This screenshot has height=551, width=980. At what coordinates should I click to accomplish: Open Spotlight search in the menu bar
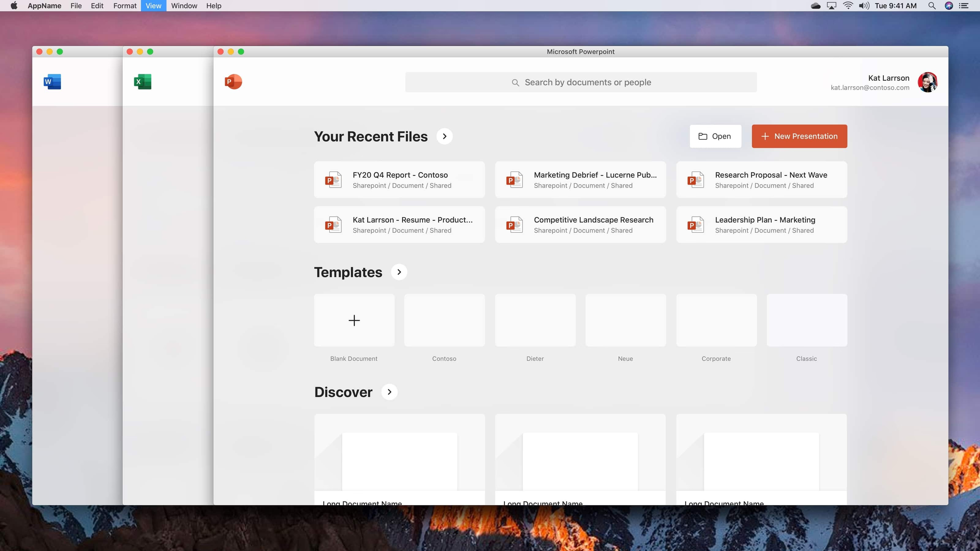(x=932, y=6)
